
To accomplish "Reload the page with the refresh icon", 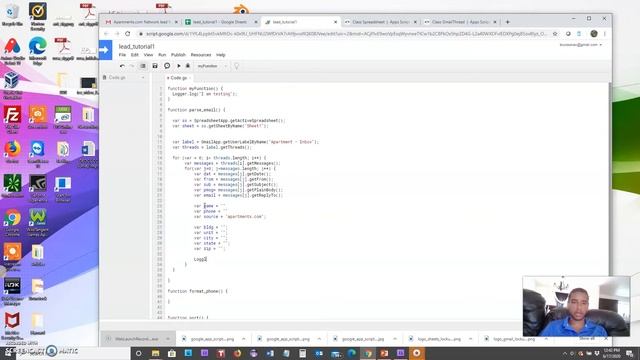I will click(x=128, y=33).
